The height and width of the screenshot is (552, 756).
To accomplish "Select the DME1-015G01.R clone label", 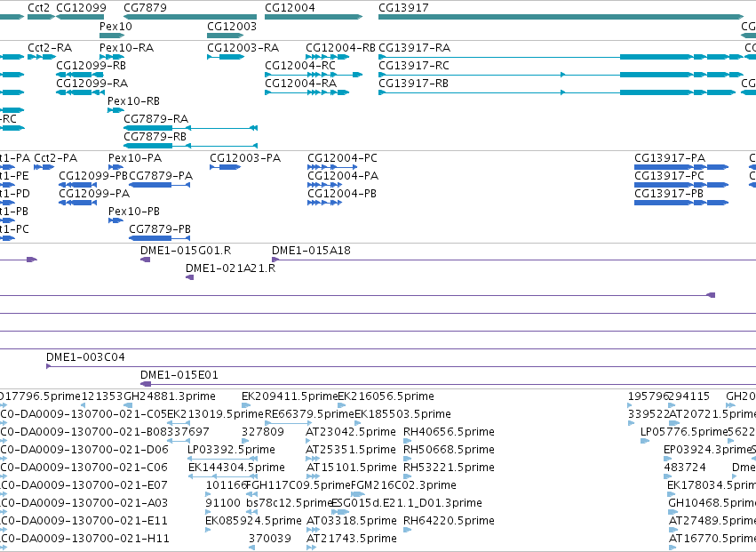I will [x=186, y=251].
